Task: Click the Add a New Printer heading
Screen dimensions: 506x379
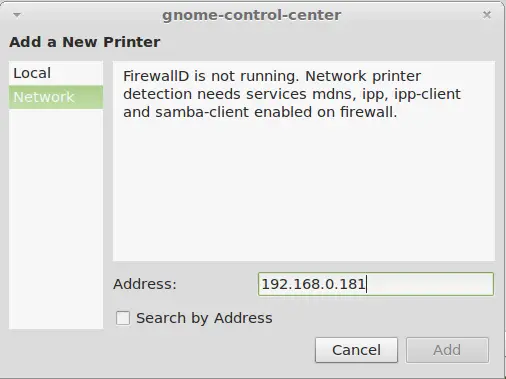Action: click(85, 42)
